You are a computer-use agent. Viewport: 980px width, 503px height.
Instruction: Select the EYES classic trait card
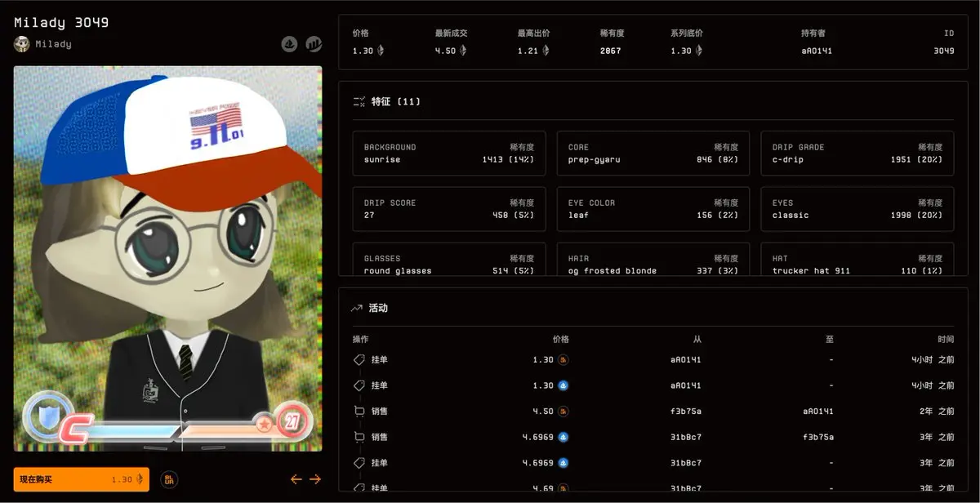[857, 209]
